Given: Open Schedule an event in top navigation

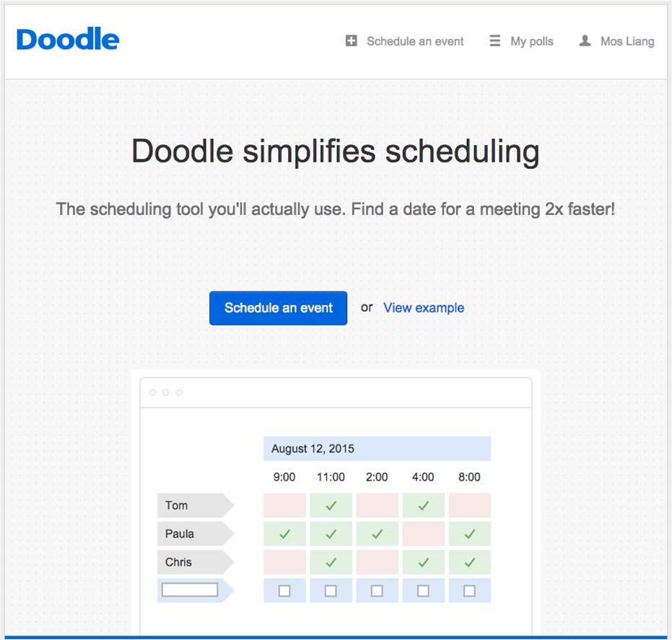Looking at the screenshot, I should click(x=415, y=41).
